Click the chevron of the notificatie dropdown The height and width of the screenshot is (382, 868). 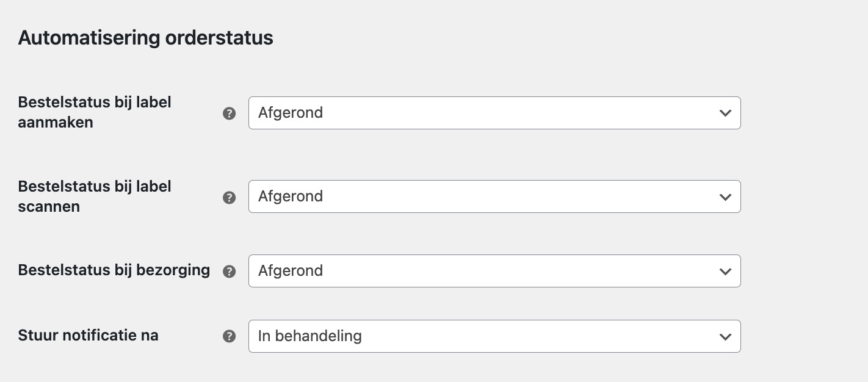tap(725, 336)
